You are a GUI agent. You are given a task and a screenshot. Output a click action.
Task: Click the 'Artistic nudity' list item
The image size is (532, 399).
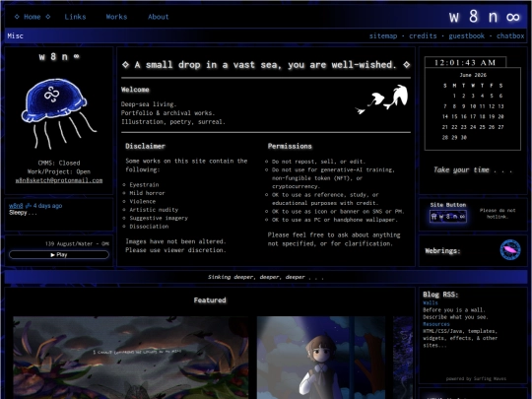154,210
